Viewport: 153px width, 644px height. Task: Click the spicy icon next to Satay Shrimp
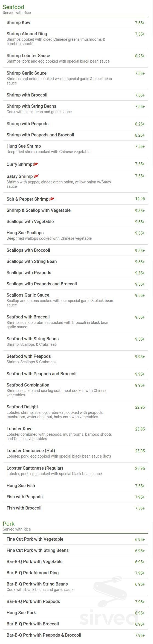pos(36,176)
